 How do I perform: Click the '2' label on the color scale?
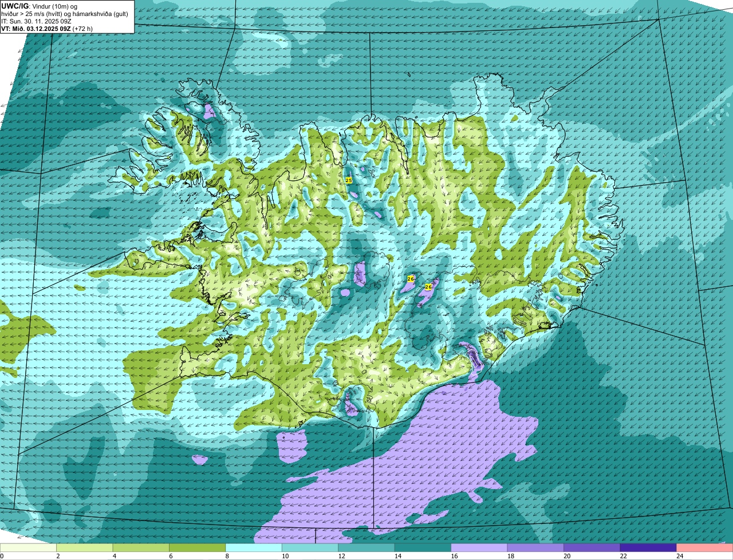click(58, 556)
